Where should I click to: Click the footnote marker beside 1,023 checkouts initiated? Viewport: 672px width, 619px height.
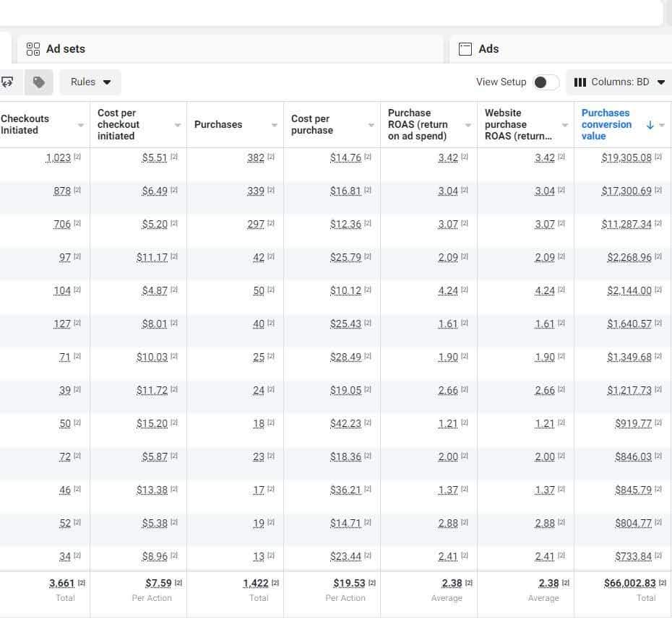(77, 157)
